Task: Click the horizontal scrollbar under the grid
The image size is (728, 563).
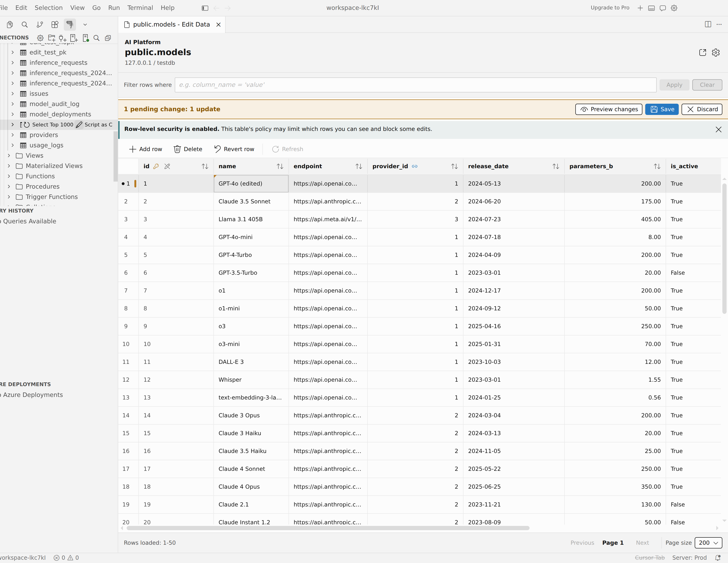Action: click(328, 528)
